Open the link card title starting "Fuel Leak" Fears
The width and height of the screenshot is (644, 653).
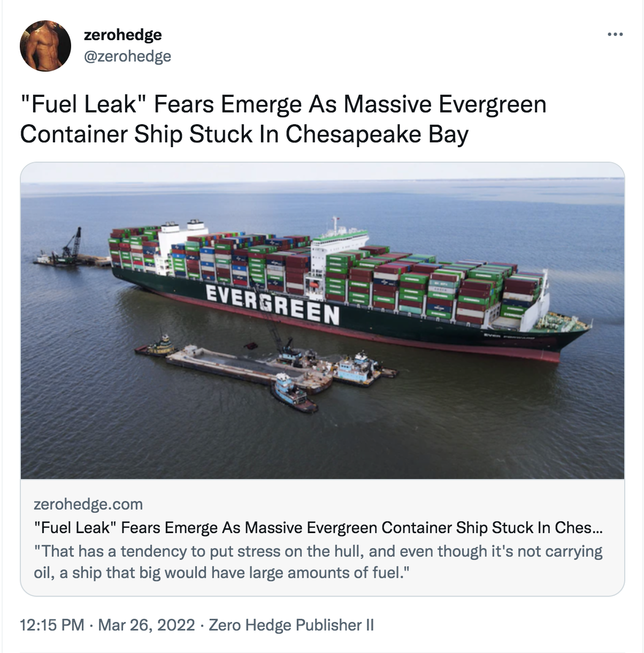tap(318, 528)
